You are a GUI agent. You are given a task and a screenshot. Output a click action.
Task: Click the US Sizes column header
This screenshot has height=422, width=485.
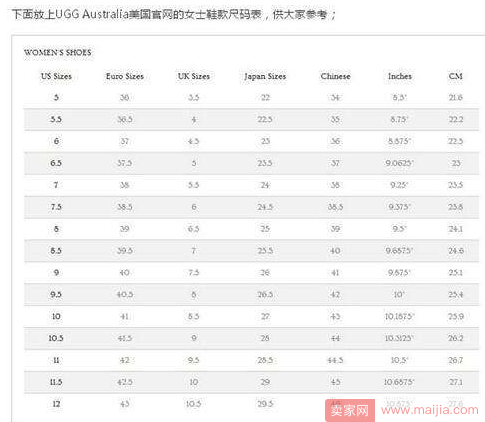point(56,76)
